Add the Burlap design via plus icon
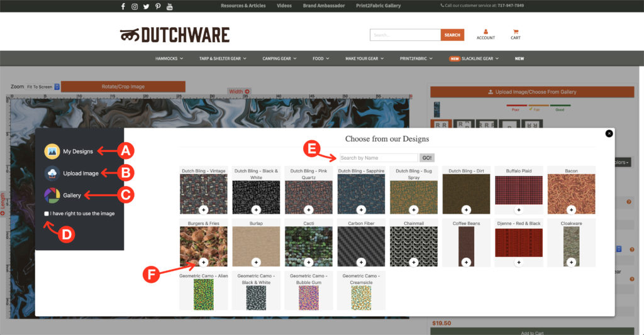This screenshot has height=335, width=644. [x=256, y=262]
